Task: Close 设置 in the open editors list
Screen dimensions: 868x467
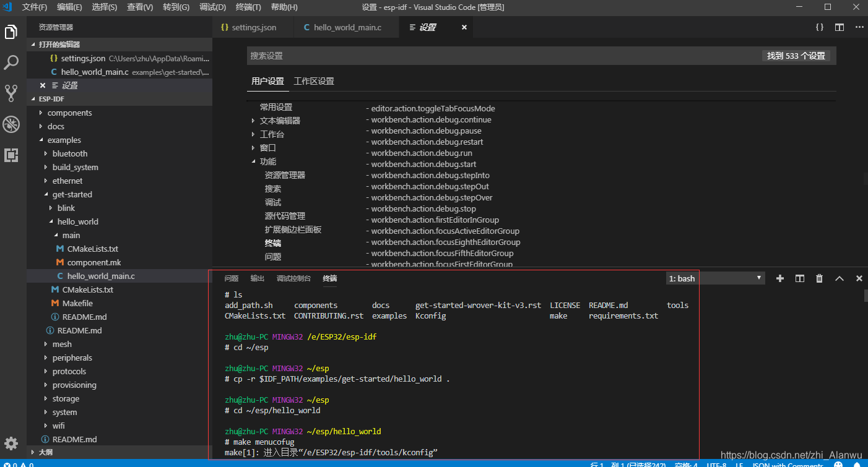Action: tap(43, 85)
